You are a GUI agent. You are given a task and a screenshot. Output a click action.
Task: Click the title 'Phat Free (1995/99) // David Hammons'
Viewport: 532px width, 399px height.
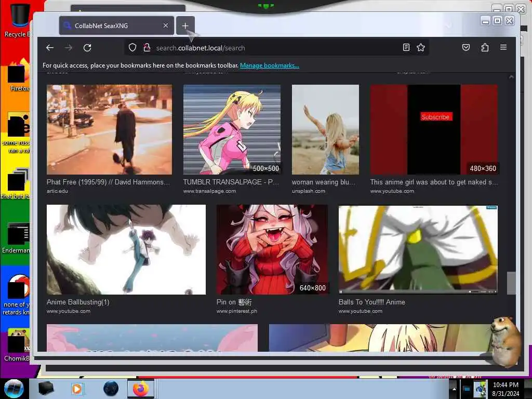pyautogui.click(x=108, y=182)
